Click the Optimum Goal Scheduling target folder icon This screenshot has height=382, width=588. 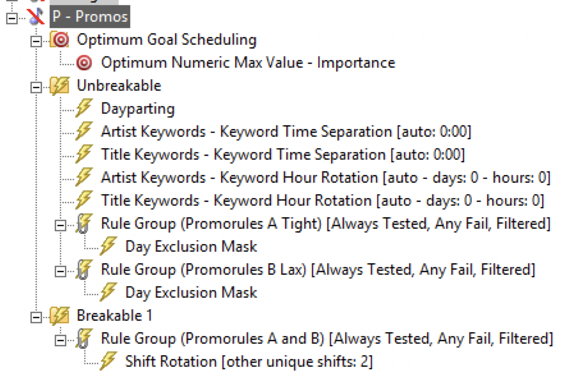pos(59,40)
